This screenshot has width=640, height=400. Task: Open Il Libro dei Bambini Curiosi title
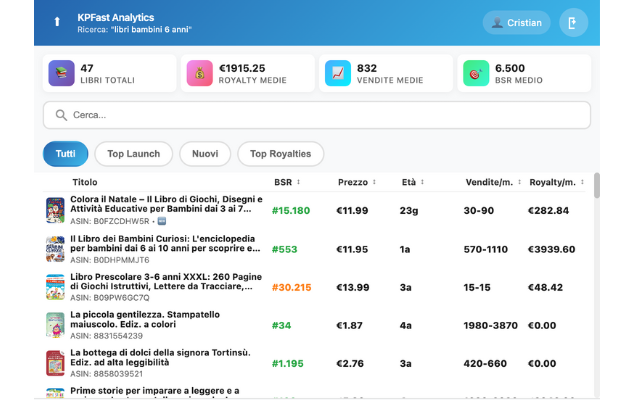[x=165, y=243]
